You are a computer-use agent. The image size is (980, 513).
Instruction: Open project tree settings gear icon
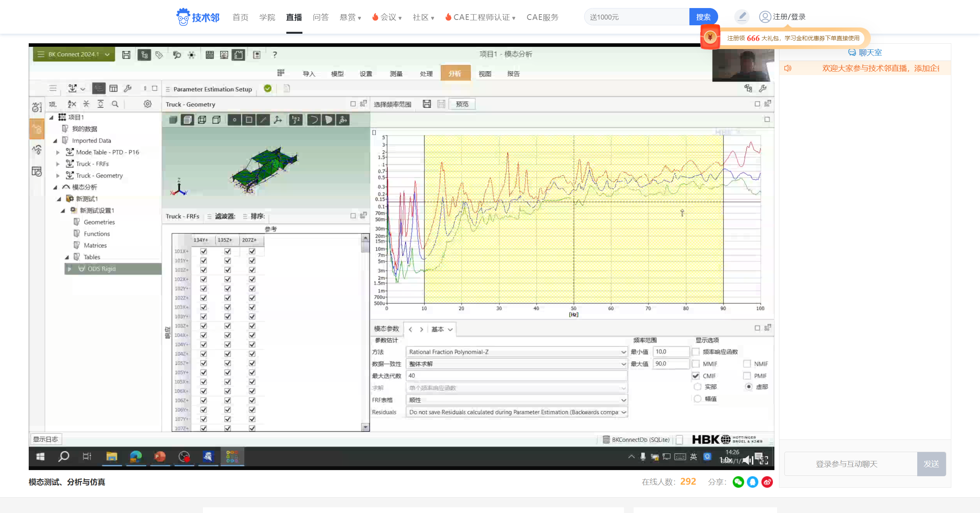(x=147, y=104)
